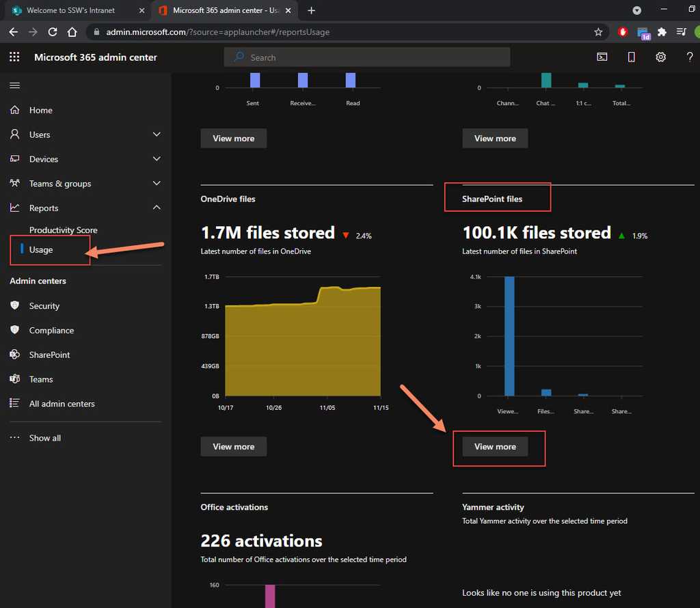Expand the Teams & groups section

point(157,183)
